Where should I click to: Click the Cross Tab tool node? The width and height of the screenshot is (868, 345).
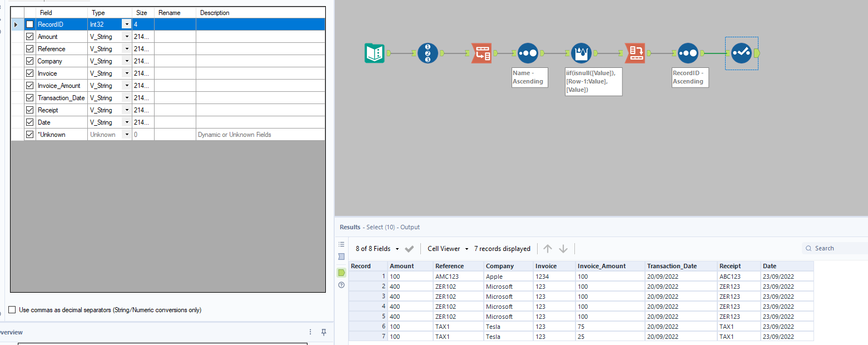click(x=634, y=53)
